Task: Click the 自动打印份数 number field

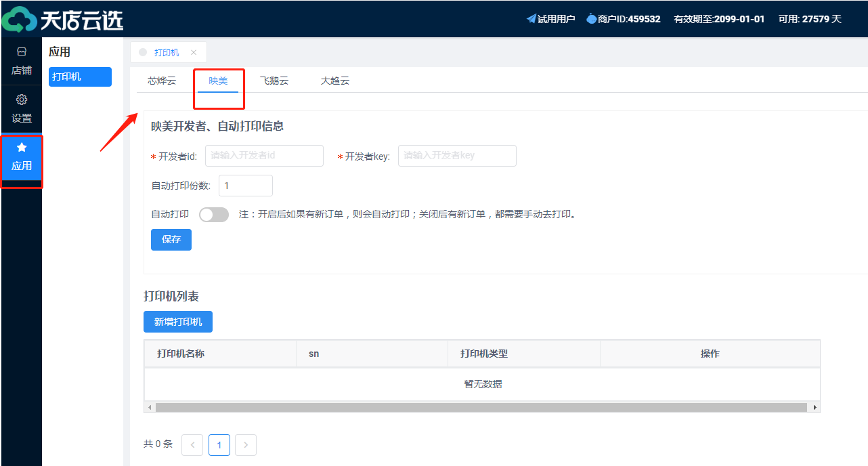Action: tap(246, 186)
